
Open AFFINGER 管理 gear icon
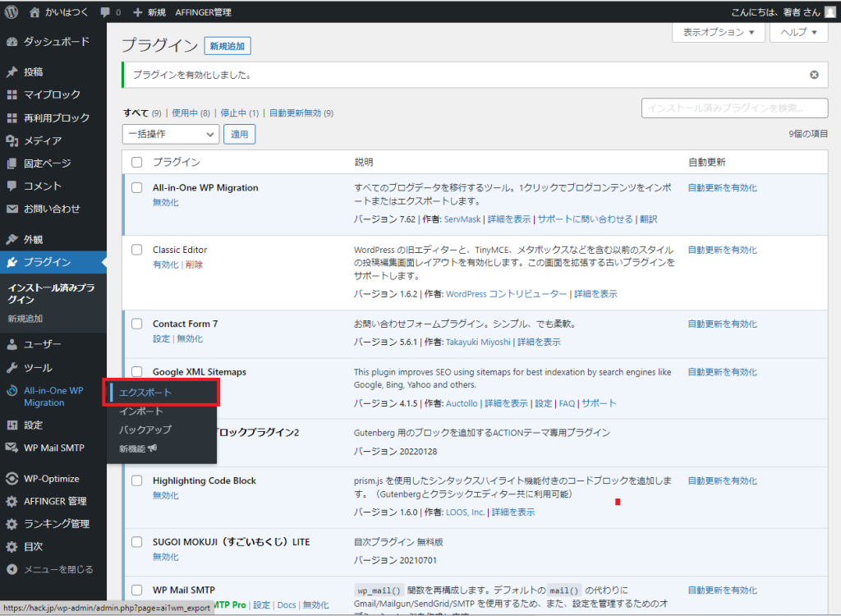coord(11,501)
